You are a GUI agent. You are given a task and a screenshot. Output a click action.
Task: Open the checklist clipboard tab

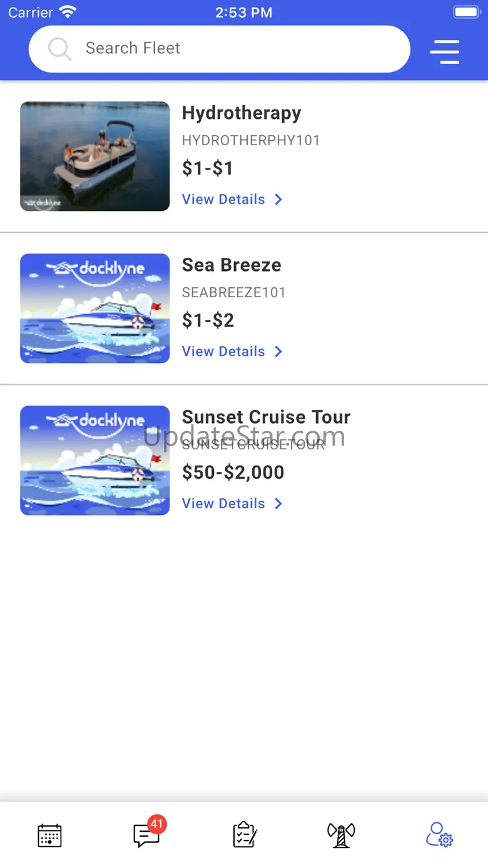245,835
